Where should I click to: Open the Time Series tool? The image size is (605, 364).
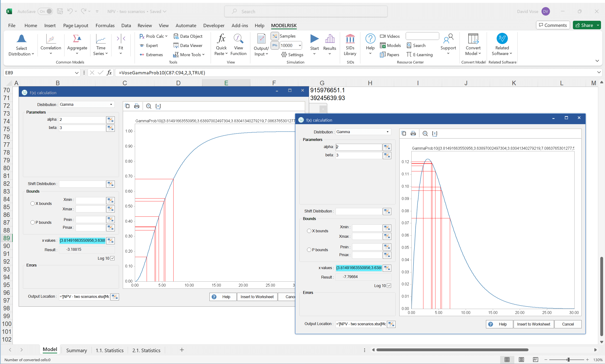click(100, 45)
